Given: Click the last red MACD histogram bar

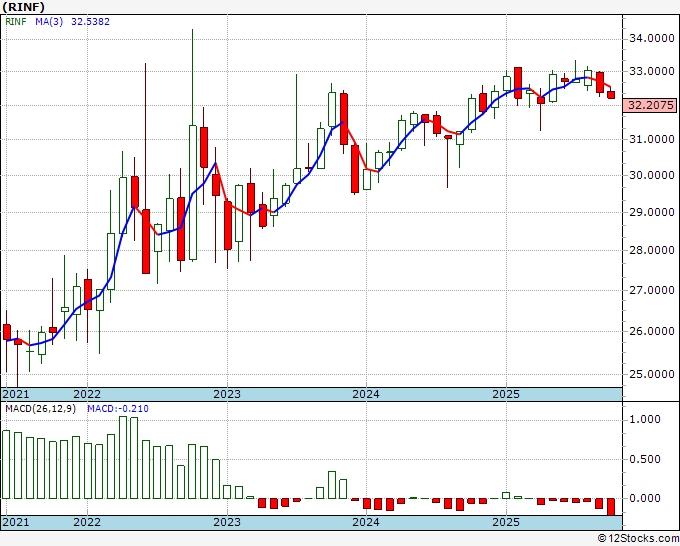Looking at the screenshot, I should pos(611,507).
